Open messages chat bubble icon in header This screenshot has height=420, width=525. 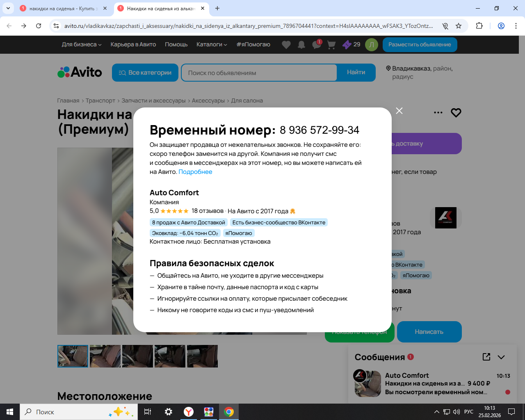pos(317,45)
